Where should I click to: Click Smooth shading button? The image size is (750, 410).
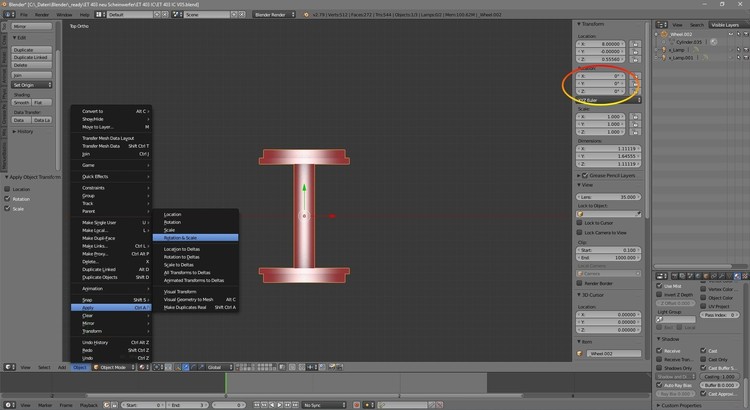point(22,102)
